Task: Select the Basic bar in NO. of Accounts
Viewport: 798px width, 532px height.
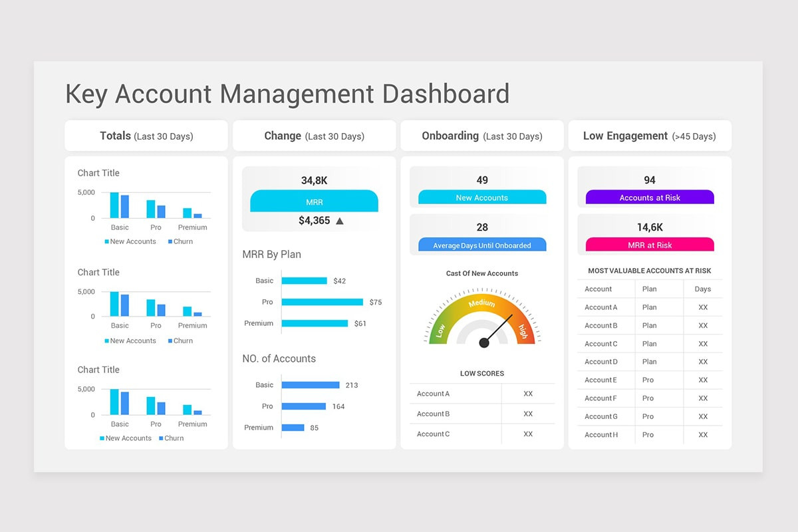Action: click(310, 385)
